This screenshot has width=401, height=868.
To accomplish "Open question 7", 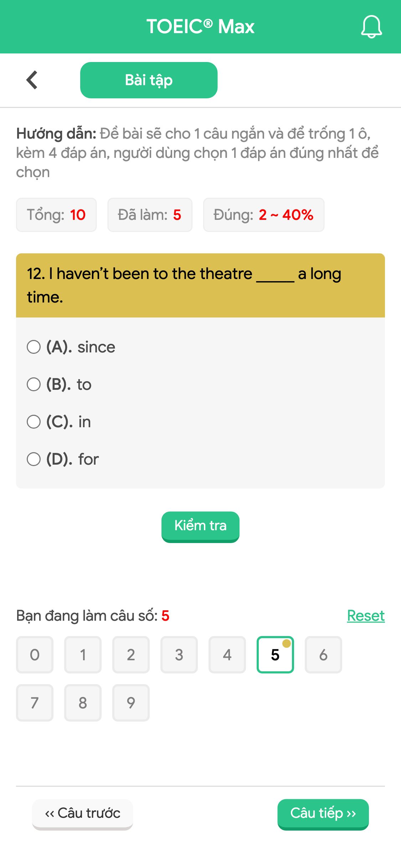I will (x=35, y=703).
